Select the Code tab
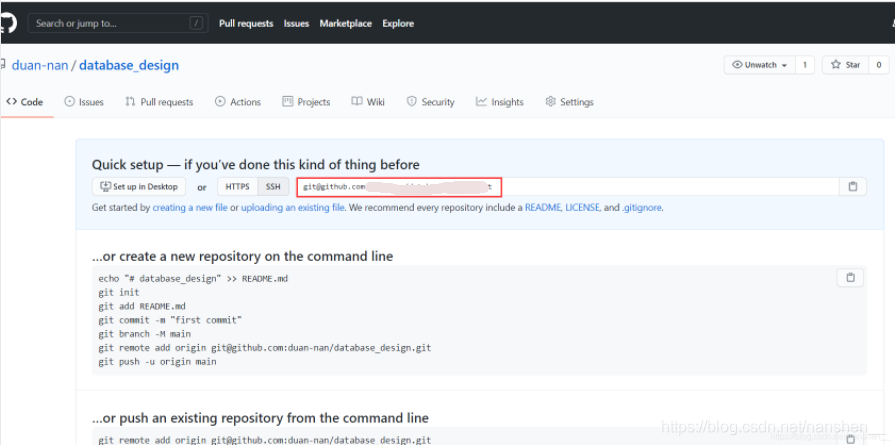 [x=25, y=102]
